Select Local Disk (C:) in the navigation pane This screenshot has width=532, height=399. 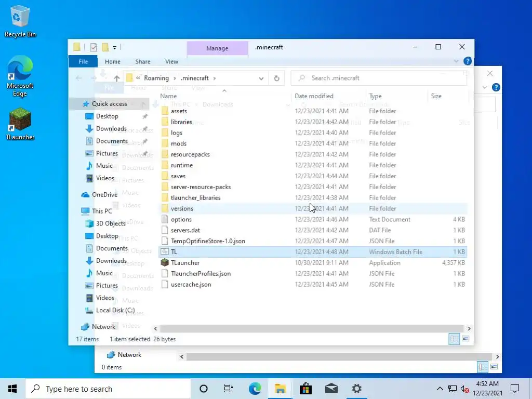[115, 311]
